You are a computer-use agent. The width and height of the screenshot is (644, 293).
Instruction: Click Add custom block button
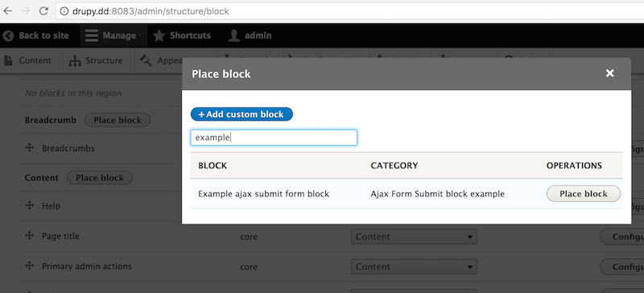(x=242, y=114)
